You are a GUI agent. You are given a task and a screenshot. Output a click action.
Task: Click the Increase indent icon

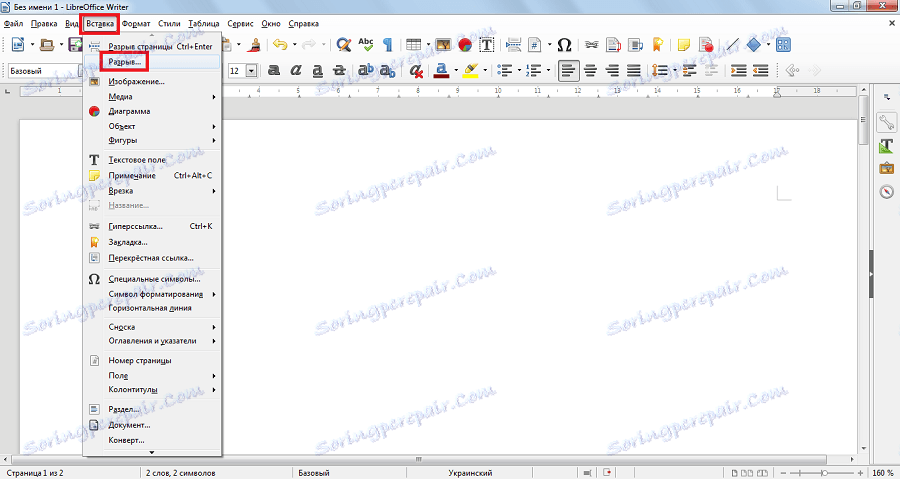coord(739,71)
